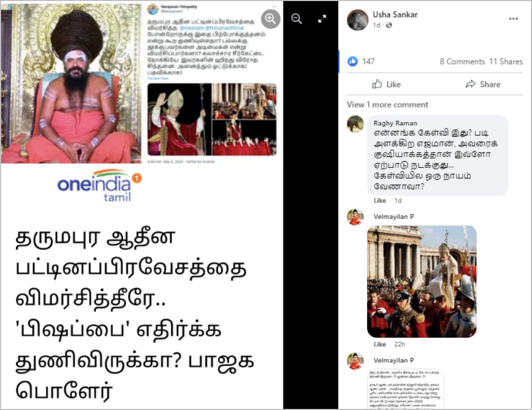
Task: Open the Usha Sankar profile name link
Action: [x=395, y=15]
